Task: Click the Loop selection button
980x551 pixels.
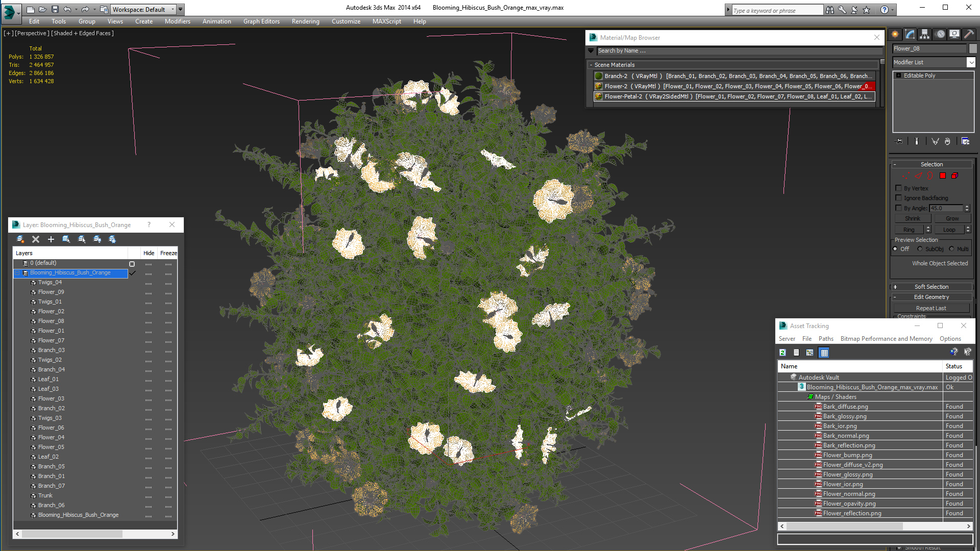Action: [949, 230]
